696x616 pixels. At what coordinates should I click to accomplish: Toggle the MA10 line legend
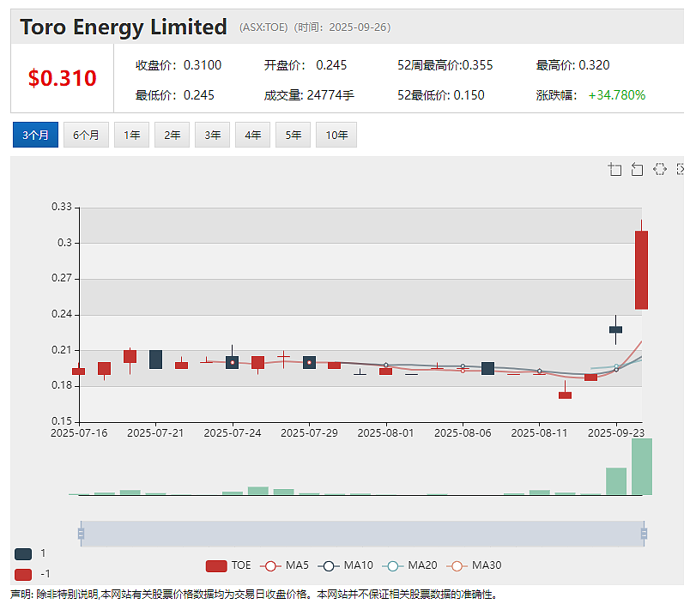(x=345, y=566)
